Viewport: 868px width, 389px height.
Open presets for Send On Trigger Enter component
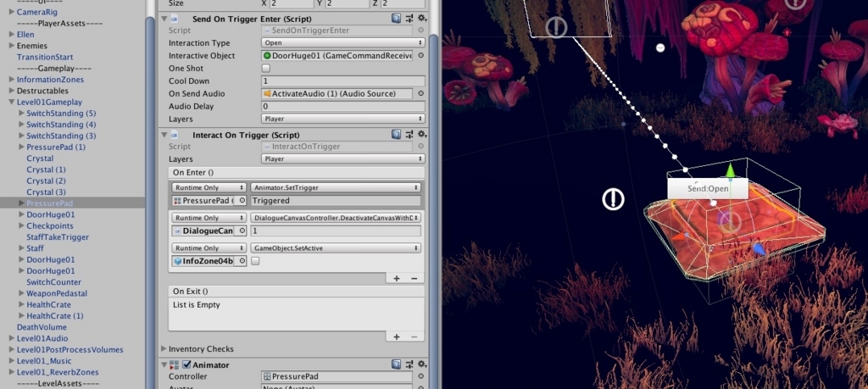(x=409, y=19)
